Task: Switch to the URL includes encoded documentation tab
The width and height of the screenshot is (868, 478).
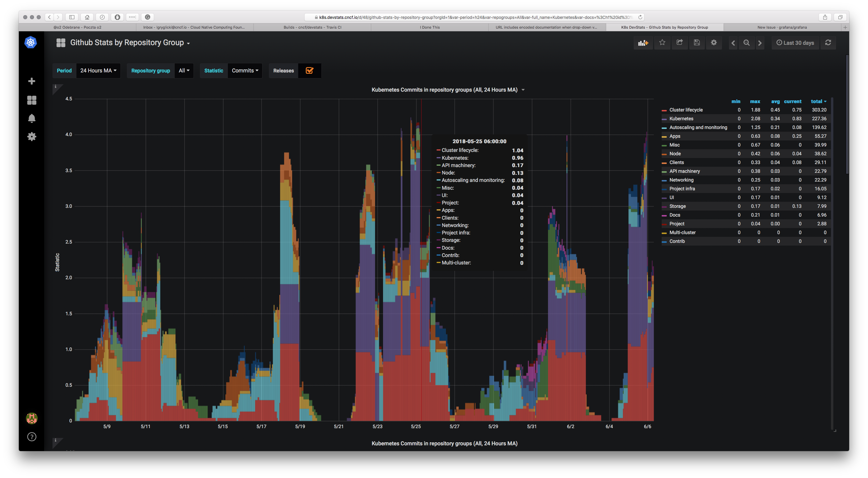Action: click(x=547, y=27)
